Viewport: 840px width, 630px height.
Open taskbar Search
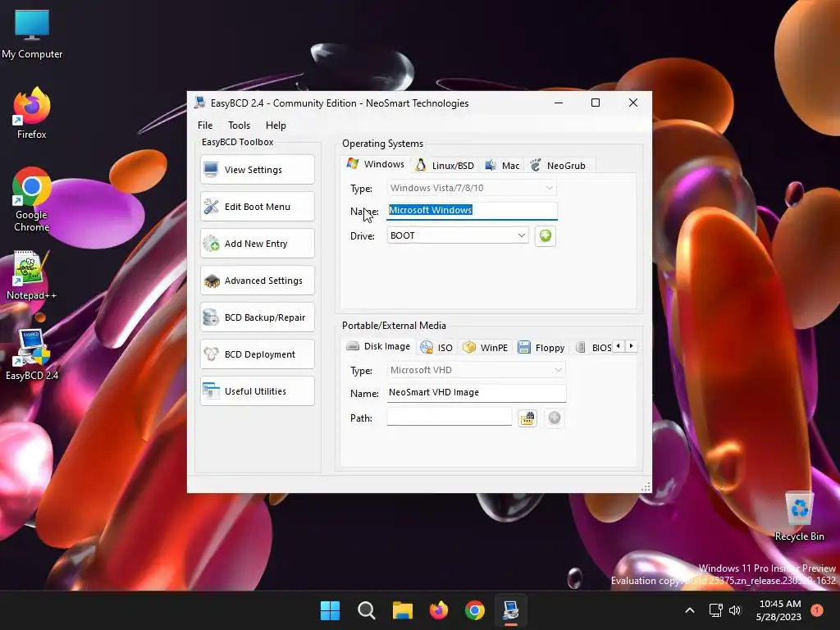(x=367, y=610)
